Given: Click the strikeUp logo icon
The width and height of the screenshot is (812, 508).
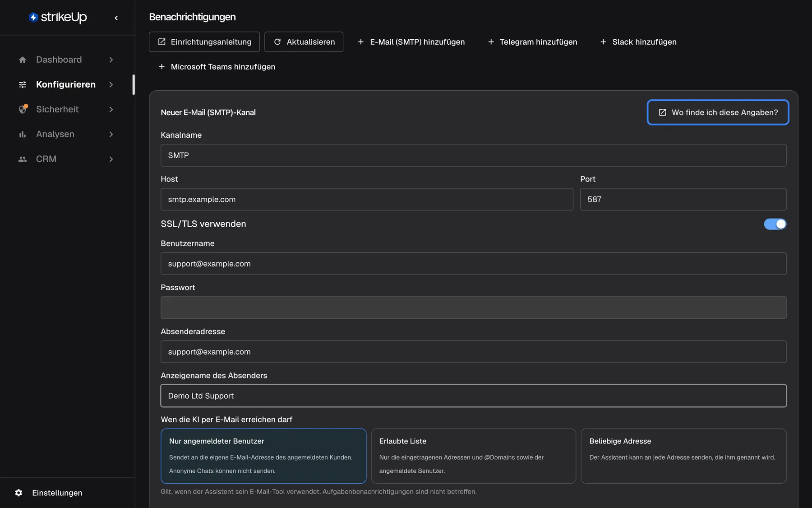Looking at the screenshot, I should 33,17.
